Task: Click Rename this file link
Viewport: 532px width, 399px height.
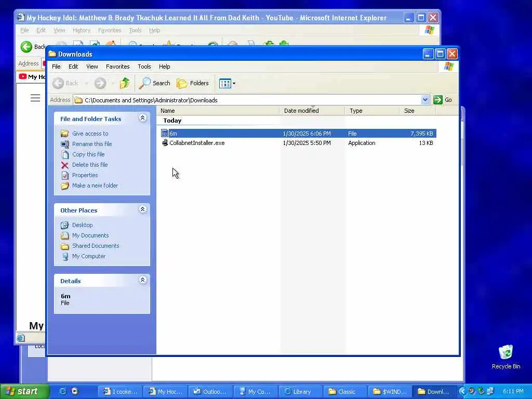Action: coord(92,144)
